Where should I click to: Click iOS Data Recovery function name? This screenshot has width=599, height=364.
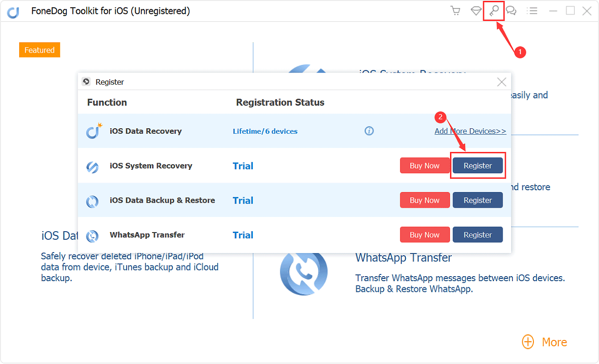coord(146,131)
